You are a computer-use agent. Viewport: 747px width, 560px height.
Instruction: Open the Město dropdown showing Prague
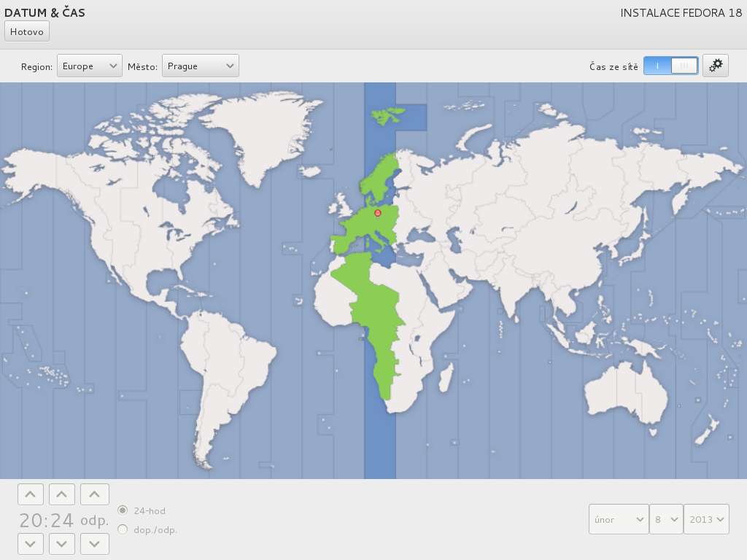[x=200, y=66]
